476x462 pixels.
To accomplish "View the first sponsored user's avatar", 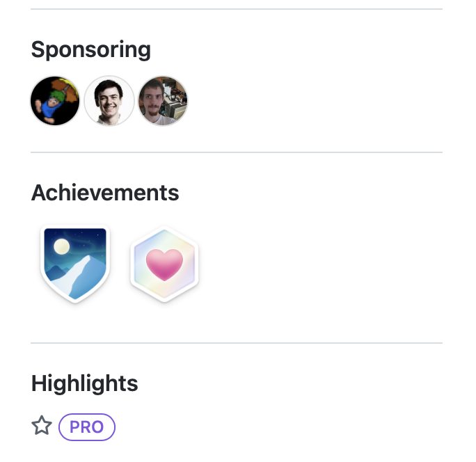I will (x=56, y=101).
